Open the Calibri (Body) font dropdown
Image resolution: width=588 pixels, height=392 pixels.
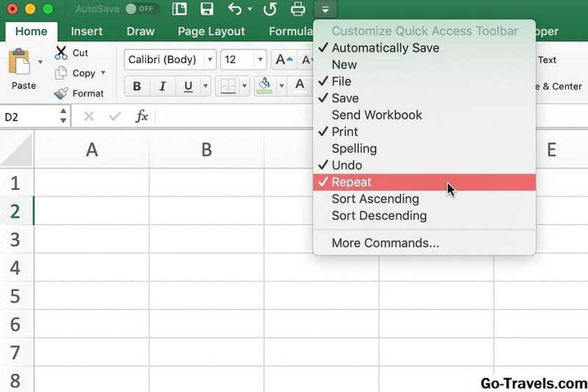210,59
